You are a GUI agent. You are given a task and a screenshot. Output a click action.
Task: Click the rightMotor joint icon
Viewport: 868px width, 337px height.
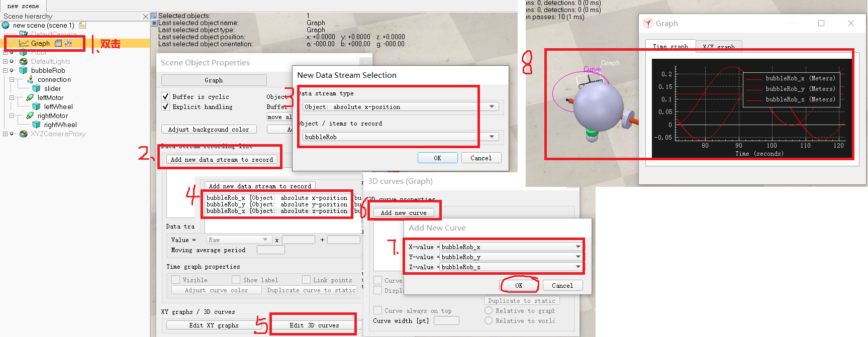30,116
